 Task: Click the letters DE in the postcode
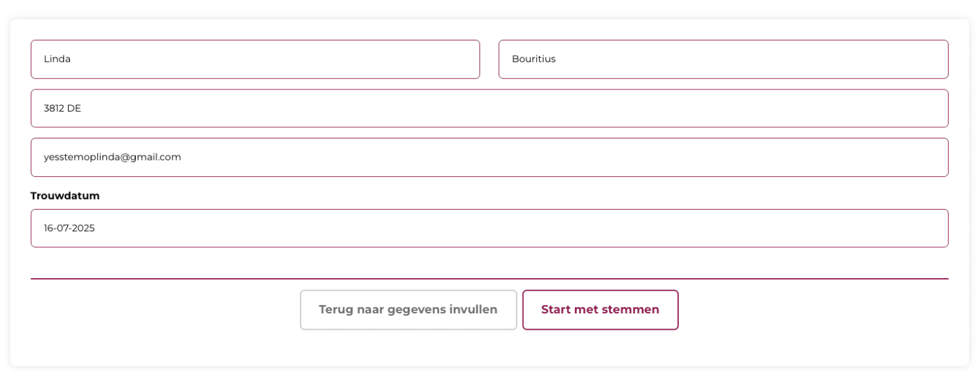coord(74,108)
